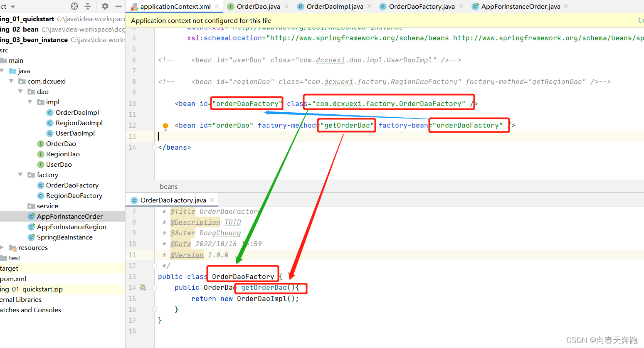The image size is (644, 348).
Task: Fold the getOrderDao method at line 14
Action: [x=154, y=288]
